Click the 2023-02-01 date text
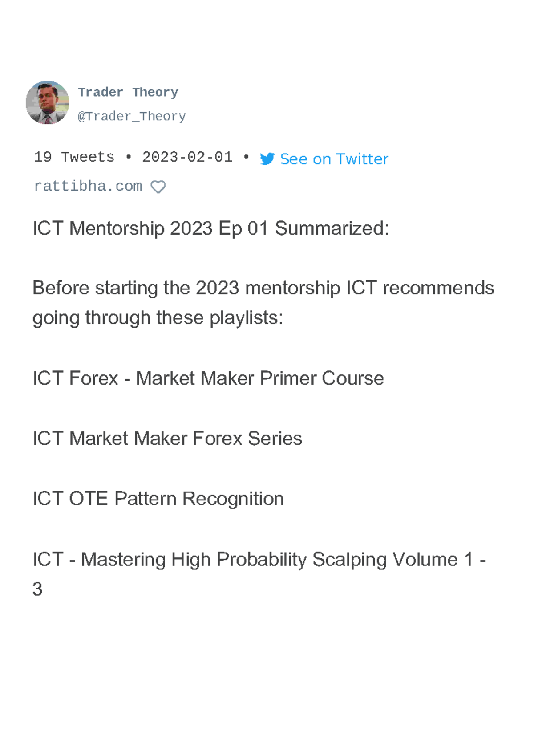 coord(186,157)
